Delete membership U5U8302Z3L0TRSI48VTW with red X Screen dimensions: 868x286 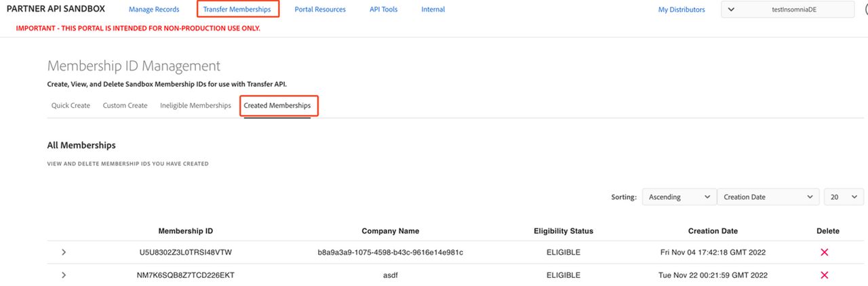coord(825,252)
